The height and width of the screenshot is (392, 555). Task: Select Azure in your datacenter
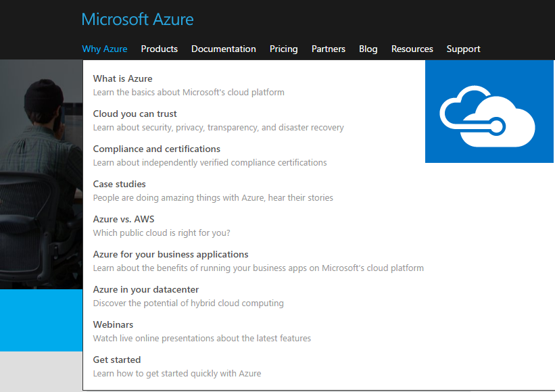146,289
